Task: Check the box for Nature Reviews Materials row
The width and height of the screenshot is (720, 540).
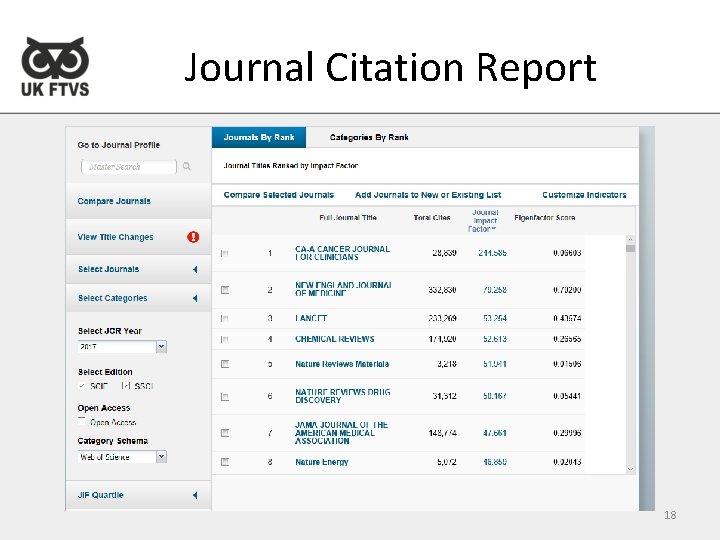Action: point(225,364)
